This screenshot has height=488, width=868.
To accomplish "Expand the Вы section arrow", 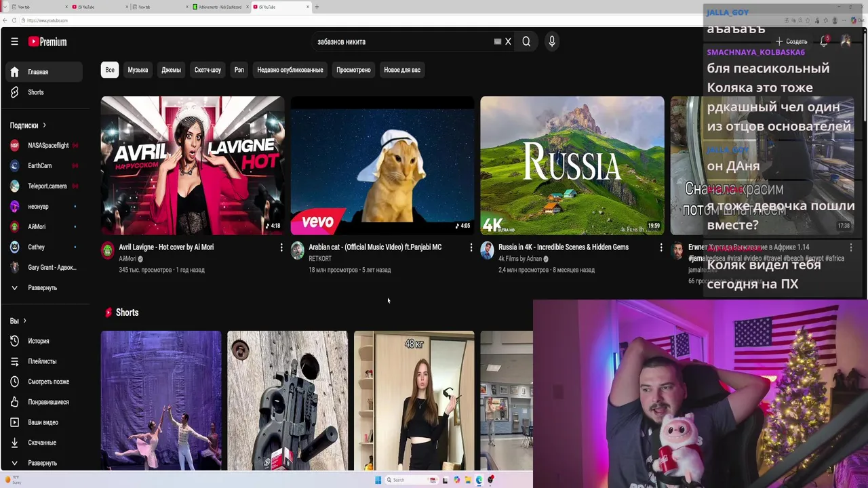I will click(x=24, y=321).
